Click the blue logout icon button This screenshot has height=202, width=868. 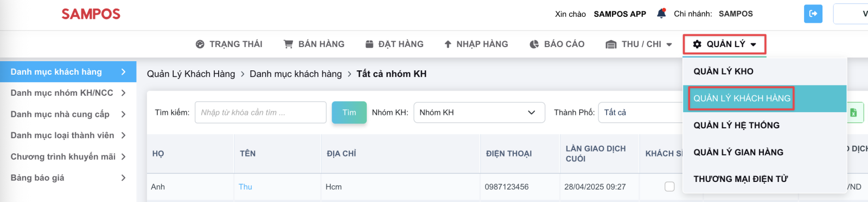point(813,14)
